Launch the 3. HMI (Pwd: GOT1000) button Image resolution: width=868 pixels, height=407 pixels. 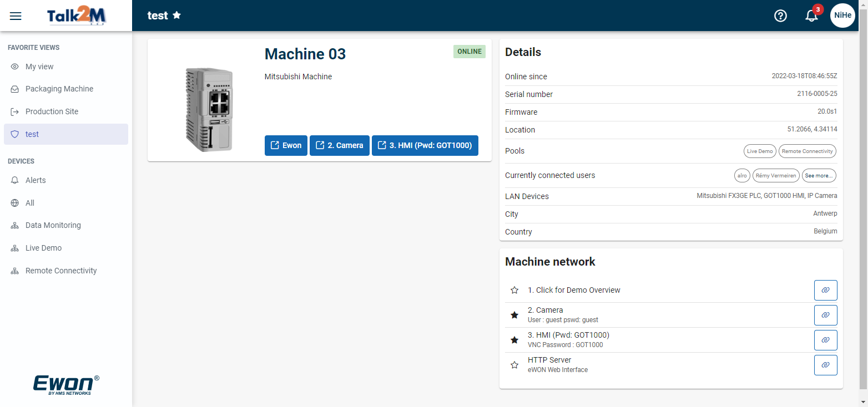pos(425,145)
